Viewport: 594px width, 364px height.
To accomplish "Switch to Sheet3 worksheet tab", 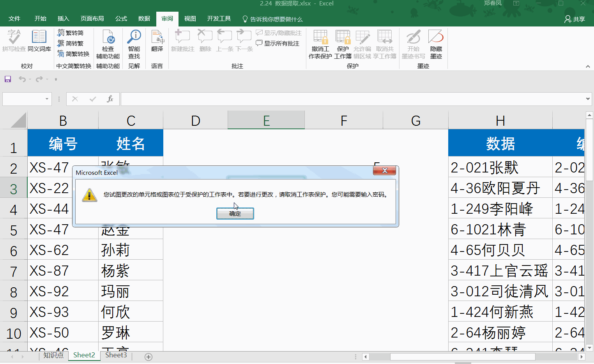I will (x=116, y=355).
